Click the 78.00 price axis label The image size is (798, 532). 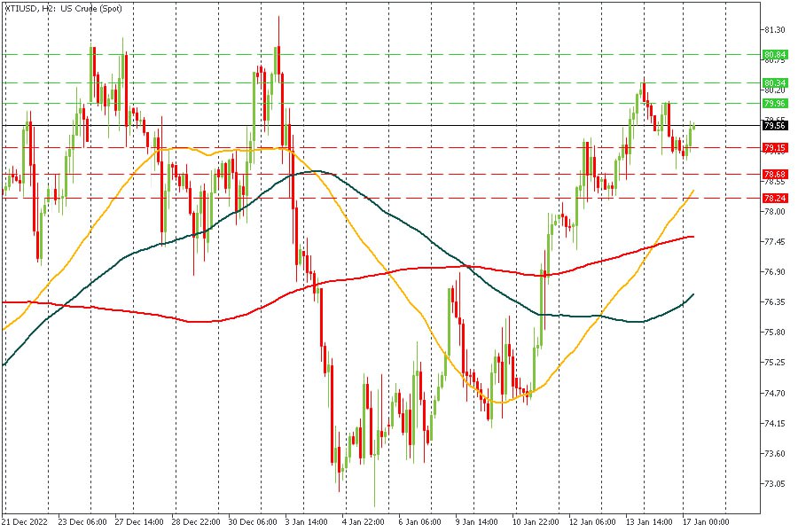[775, 211]
